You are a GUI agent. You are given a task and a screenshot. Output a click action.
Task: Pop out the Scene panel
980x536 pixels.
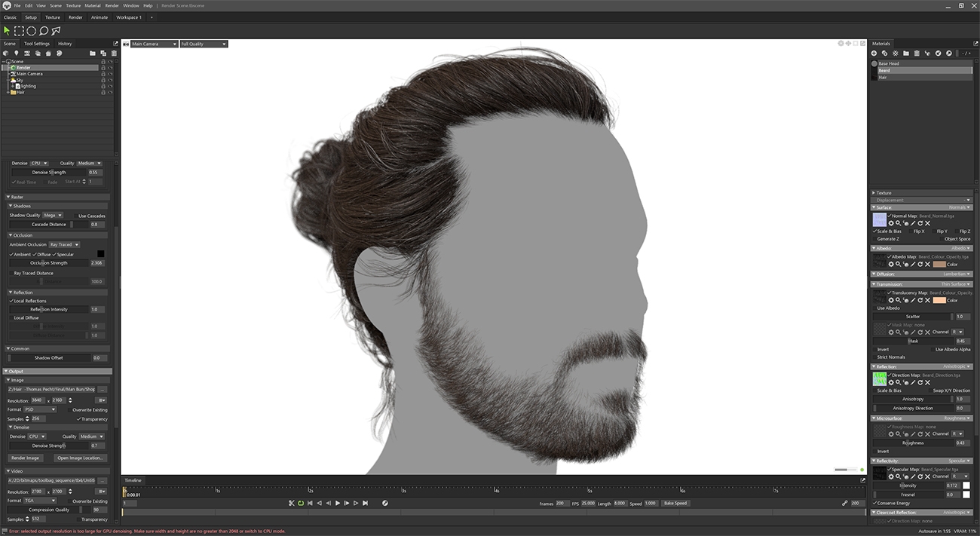click(115, 44)
